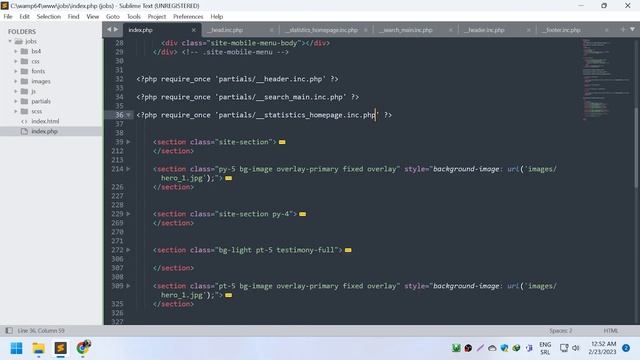Open the Find menu
640x360 pixels.
[73, 17]
